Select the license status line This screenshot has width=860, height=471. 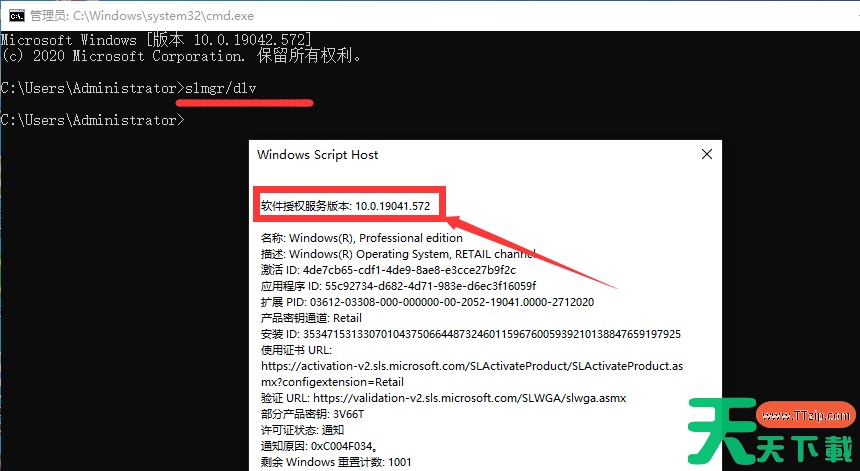click(x=302, y=430)
